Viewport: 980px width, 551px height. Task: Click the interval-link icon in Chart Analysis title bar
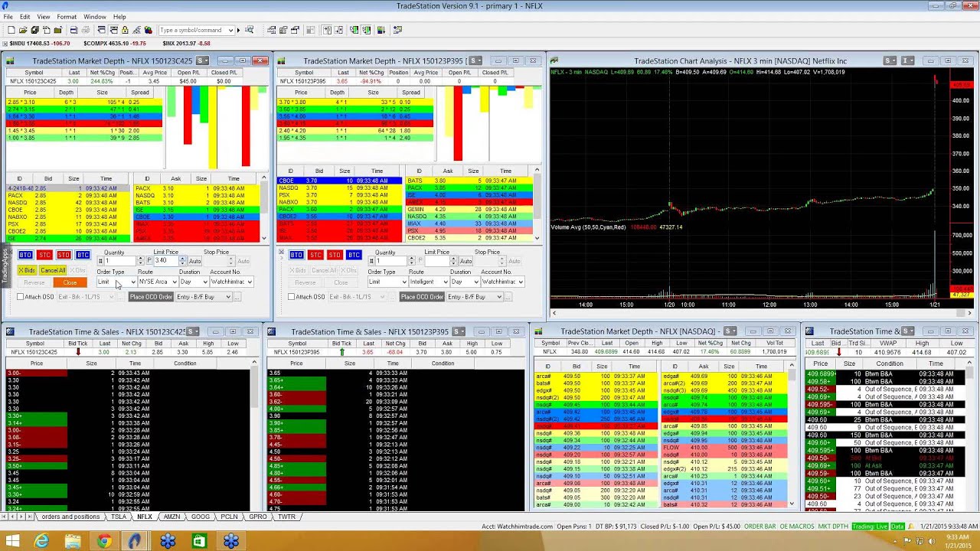(x=907, y=60)
